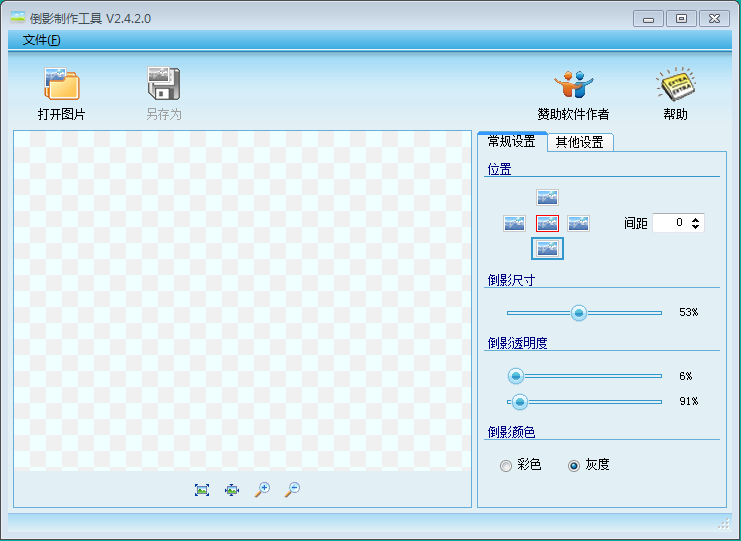Select the 彩色 color radio button

[506, 465]
